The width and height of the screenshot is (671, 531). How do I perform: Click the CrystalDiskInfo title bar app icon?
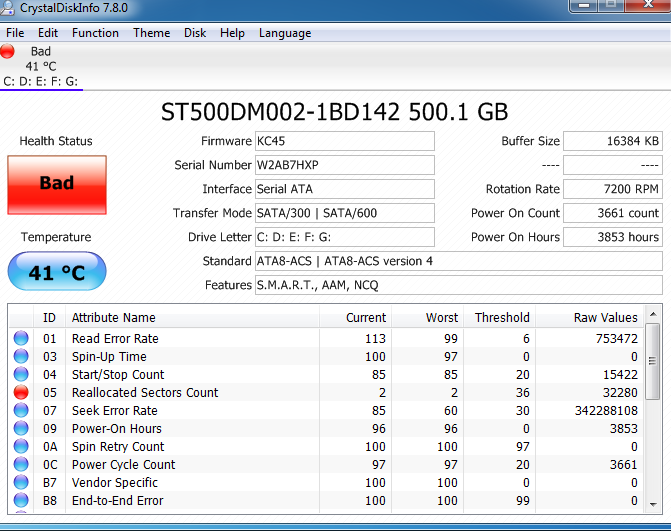coord(11,9)
